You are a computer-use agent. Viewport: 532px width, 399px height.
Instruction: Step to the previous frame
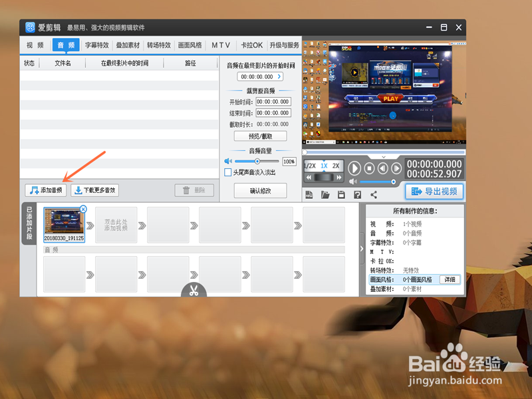(x=383, y=168)
